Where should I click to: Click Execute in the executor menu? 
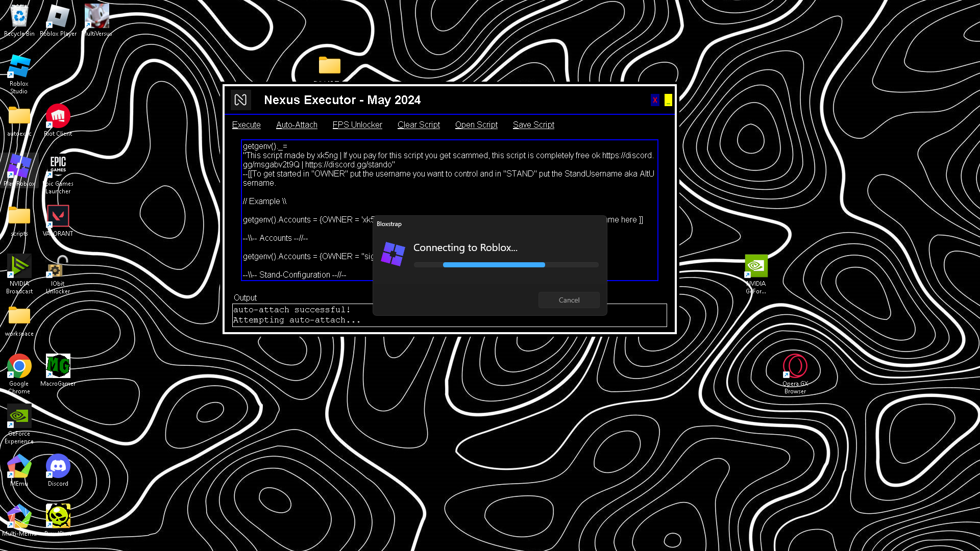[246, 125]
